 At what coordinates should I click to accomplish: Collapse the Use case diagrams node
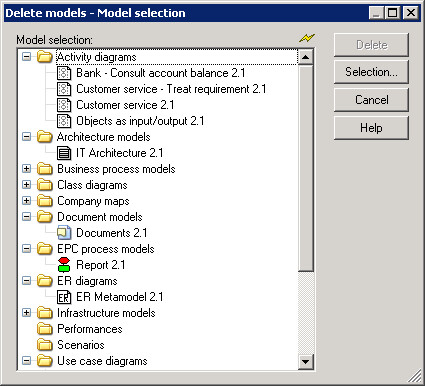[26, 360]
